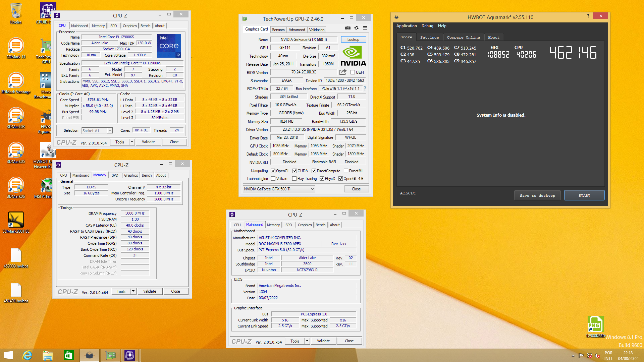The image size is (644, 362).
Task: Switch to Aquamark via its taskbar icon
Action: (89, 355)
